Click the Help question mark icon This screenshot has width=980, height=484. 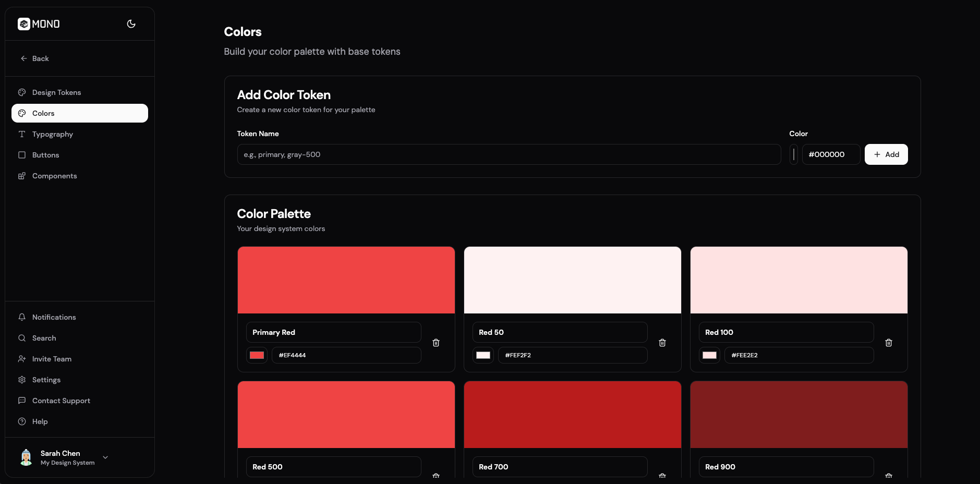click(x=21, y=421)
